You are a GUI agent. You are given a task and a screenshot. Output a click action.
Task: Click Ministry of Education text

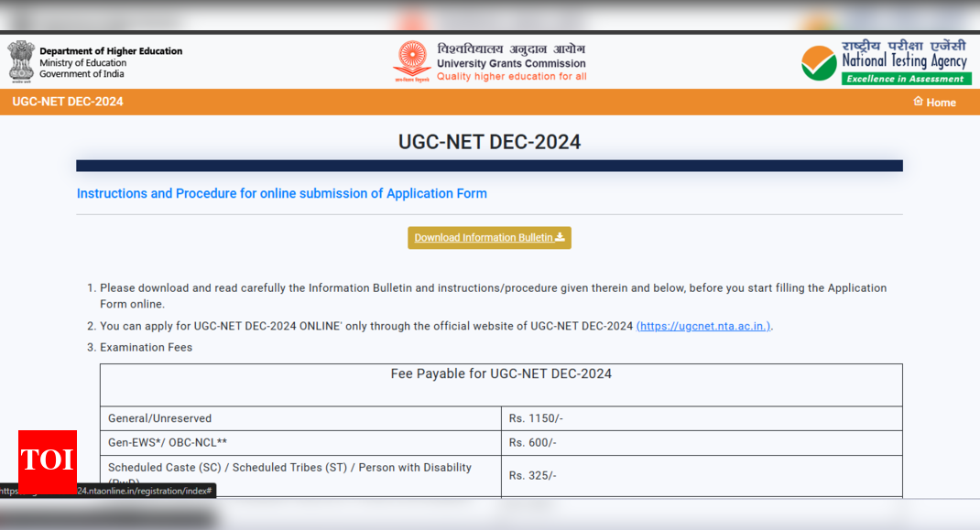[82, 62]
